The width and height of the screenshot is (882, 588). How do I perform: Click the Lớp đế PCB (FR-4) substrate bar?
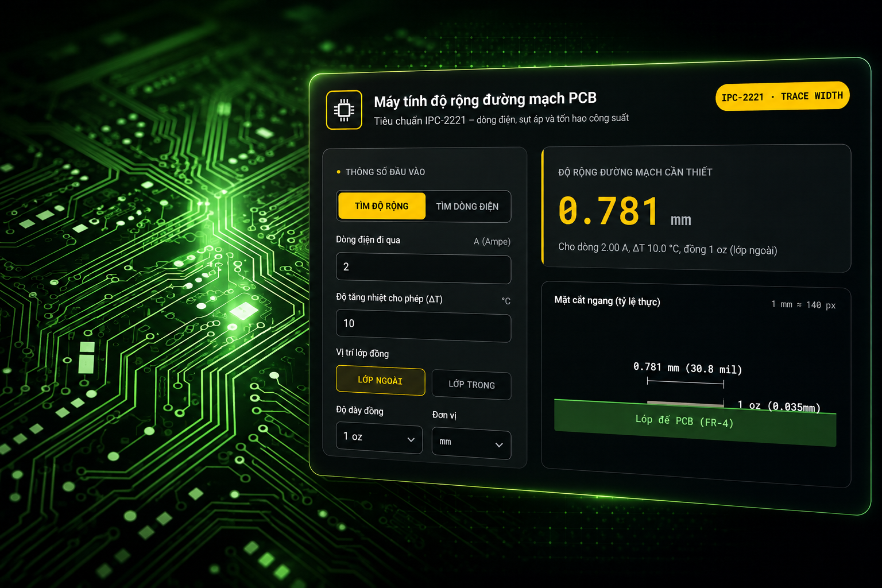click(x=695, y=423)
